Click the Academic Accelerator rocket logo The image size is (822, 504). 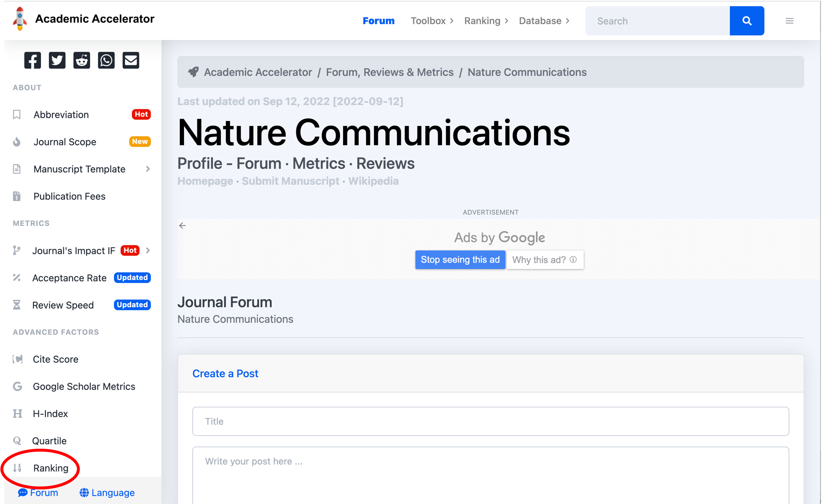click(x=20, y=19)
